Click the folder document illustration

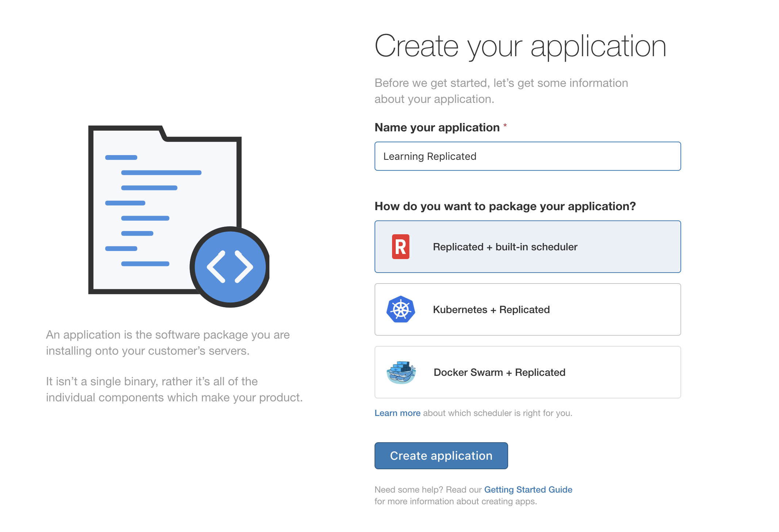pyautogui.click(x=165, y=210)
